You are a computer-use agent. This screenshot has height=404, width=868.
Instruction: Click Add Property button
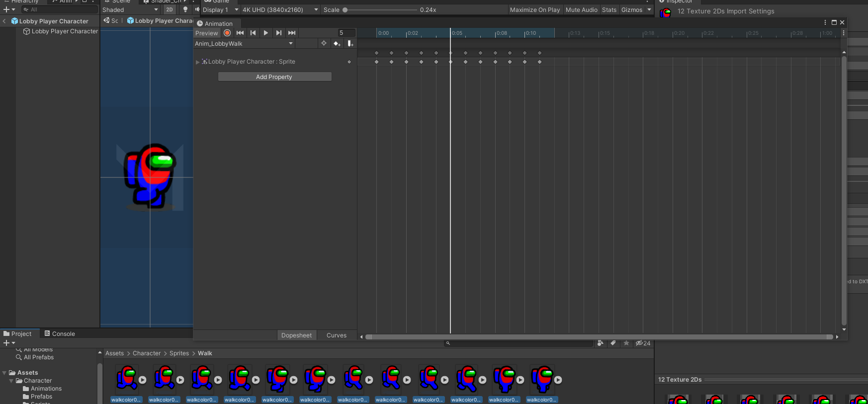tap(274, 77)
